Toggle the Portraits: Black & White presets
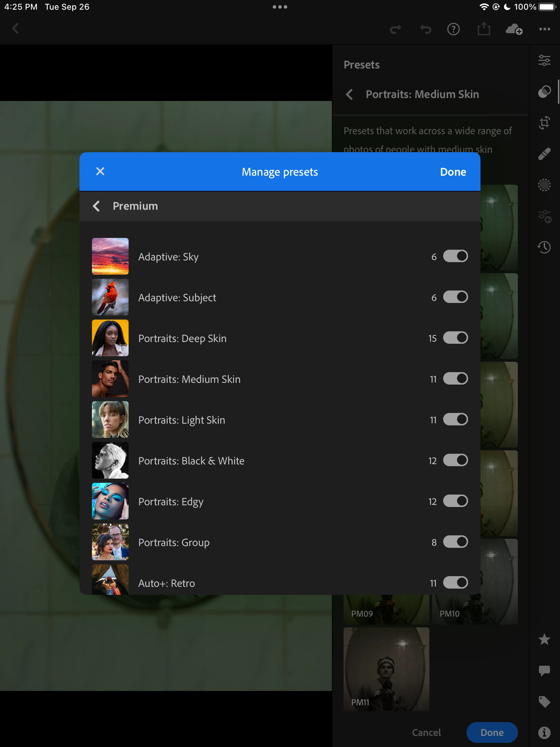 coord(456,460)
